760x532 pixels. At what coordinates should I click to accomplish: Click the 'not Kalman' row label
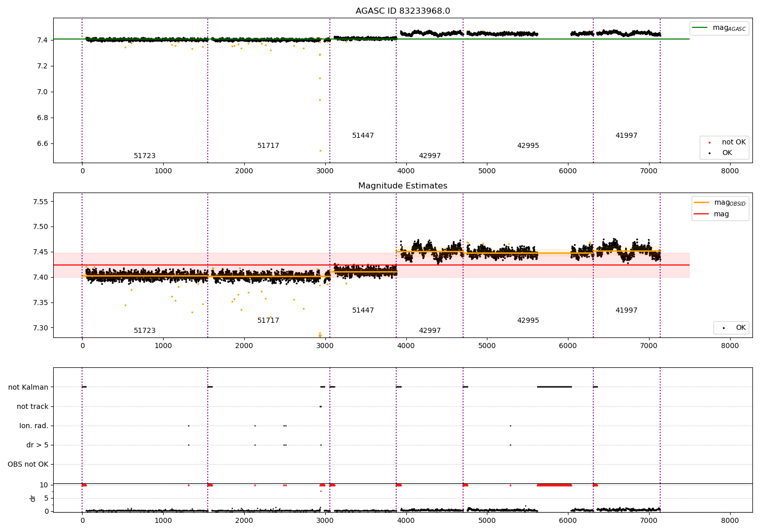click(x=28, y=387)
